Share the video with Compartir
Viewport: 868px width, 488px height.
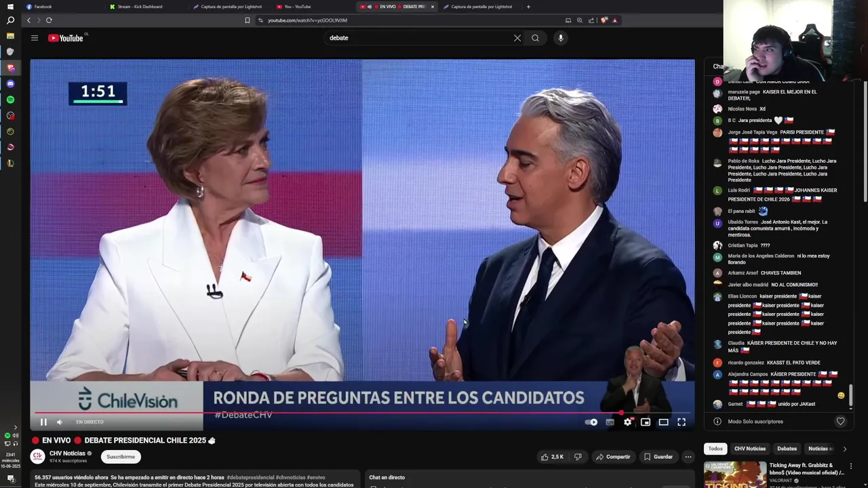tap(613, 457)
